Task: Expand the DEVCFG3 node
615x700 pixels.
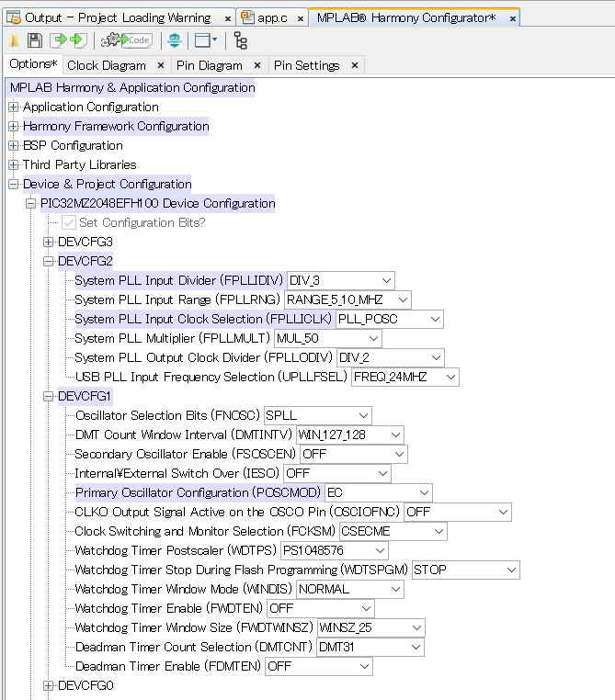Action: tap(48, 242)
